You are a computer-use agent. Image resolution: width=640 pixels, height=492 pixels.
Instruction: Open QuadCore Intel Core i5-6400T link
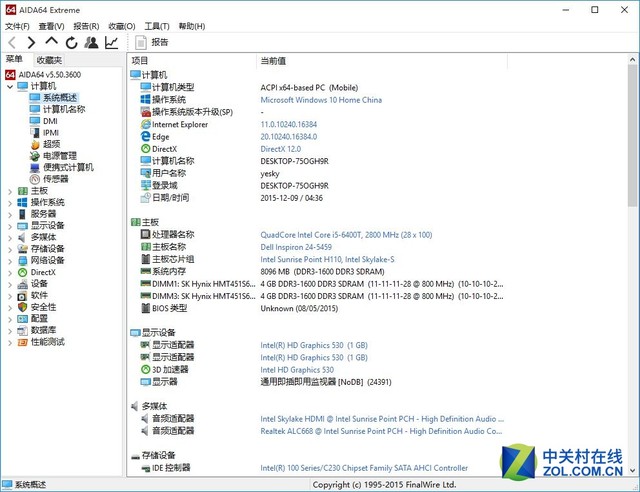click(346, 235)
